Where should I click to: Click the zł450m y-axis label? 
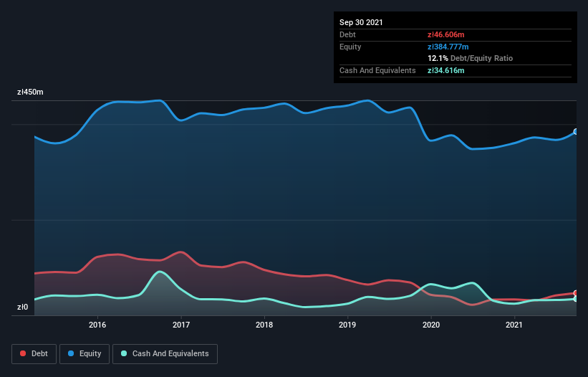(30, 92)
